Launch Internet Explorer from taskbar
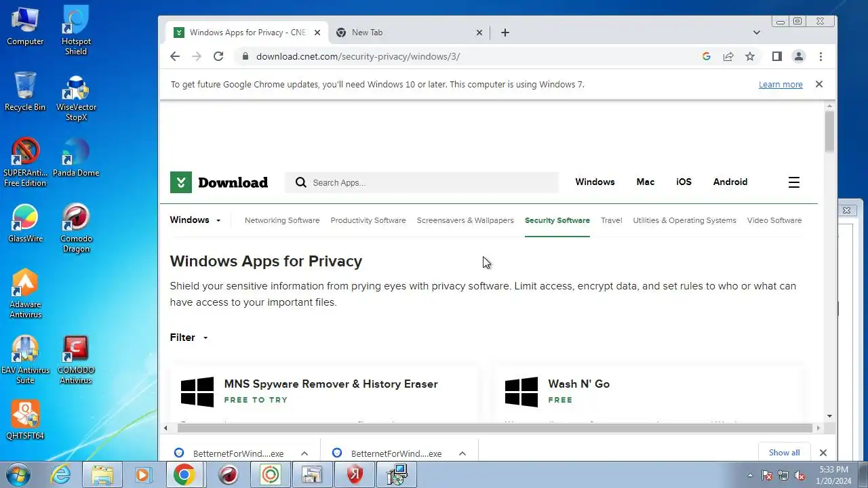 pyautogui.click(x=60, y=475)
